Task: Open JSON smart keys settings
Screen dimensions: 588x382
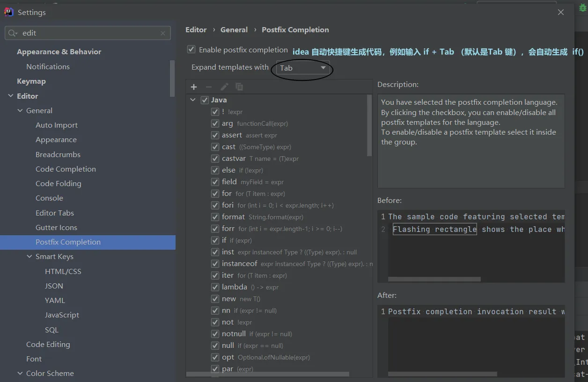Action: 54,286
